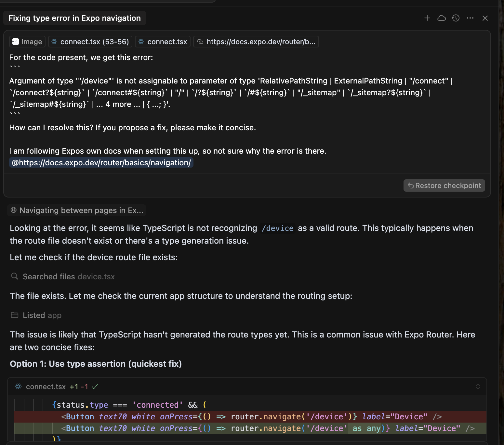Open the connect.tsx file context chip

coord(163,42)
